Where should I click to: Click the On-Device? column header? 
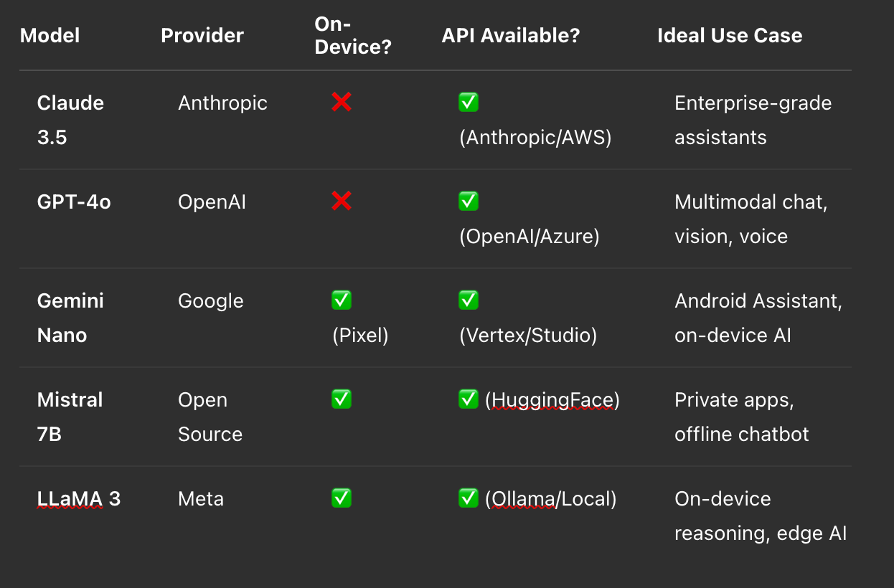pos(352,36)
